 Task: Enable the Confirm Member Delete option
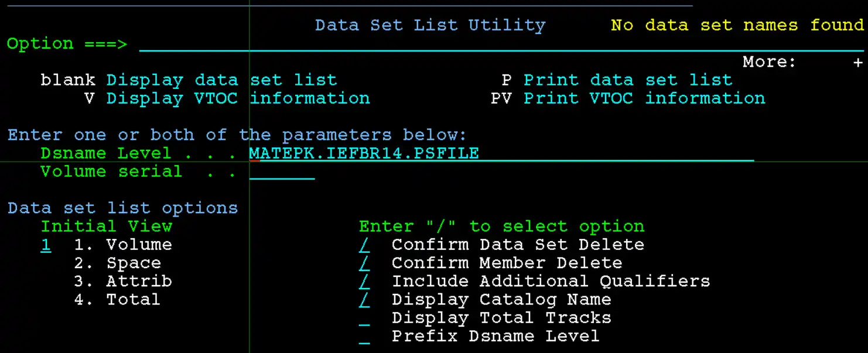[x=364, y=263]
